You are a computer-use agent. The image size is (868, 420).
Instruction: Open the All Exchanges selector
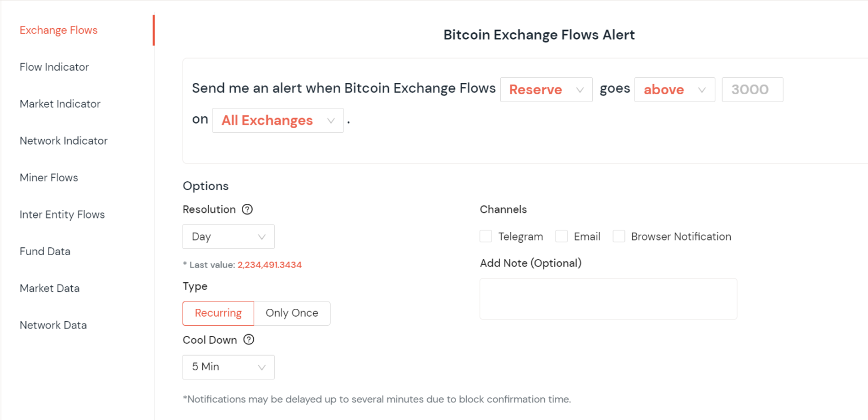[x=277, y=120]
